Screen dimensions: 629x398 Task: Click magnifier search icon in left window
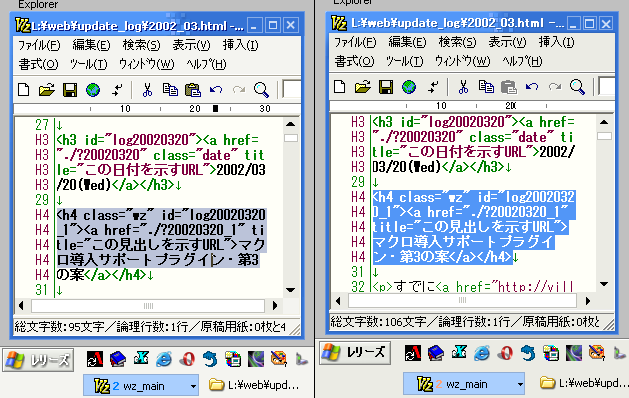click(x=261, y=89)
